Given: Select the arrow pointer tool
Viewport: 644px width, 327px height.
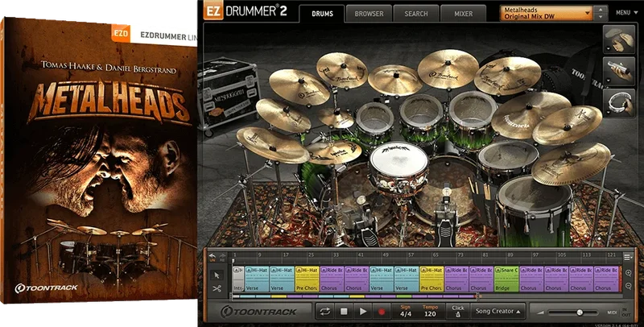Looking at the screenshot, I should (x=217, y=275).
